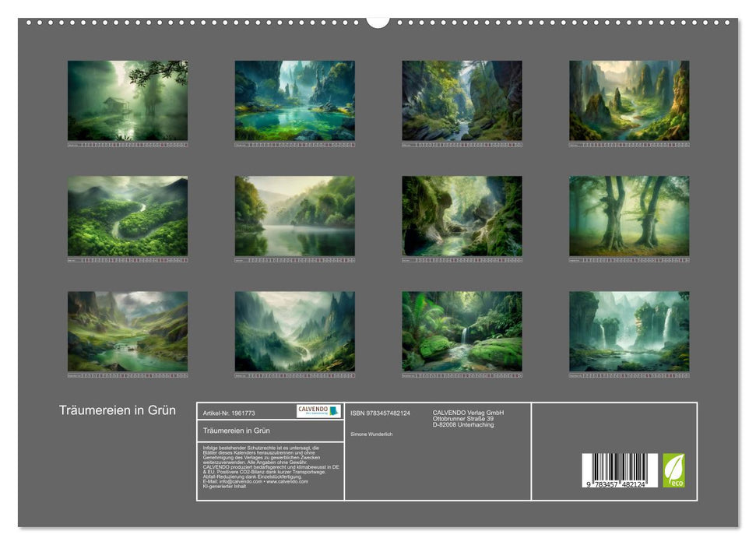This screenshot has width=756, height=545.
Task: Click the calm reflecting lake thumbnail
Action: pyautogui.click(x=294, y=216)
